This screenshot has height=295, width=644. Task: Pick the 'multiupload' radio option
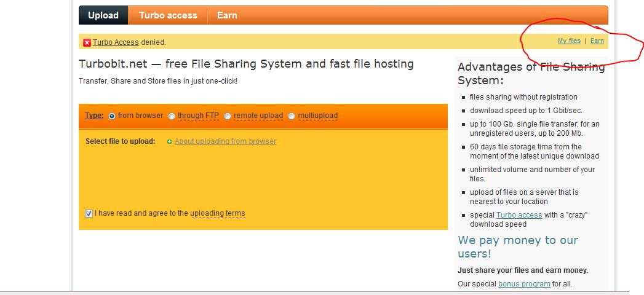coord(292,116)
